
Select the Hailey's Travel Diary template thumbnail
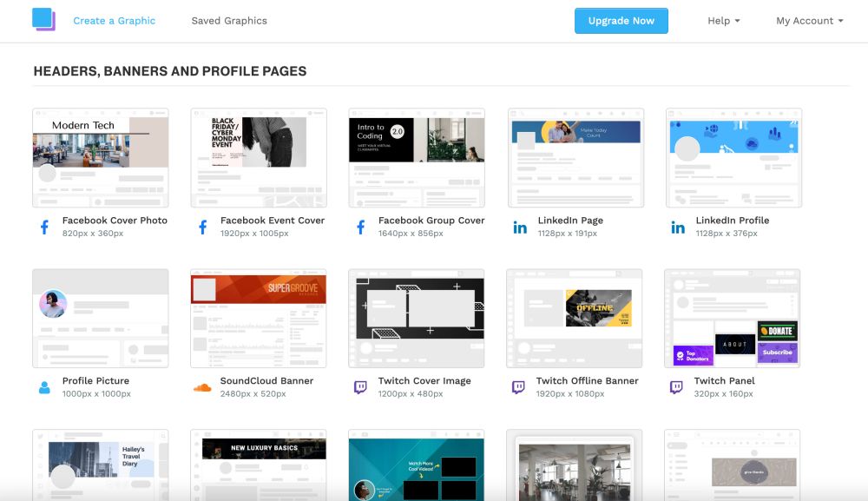[100, 465]
